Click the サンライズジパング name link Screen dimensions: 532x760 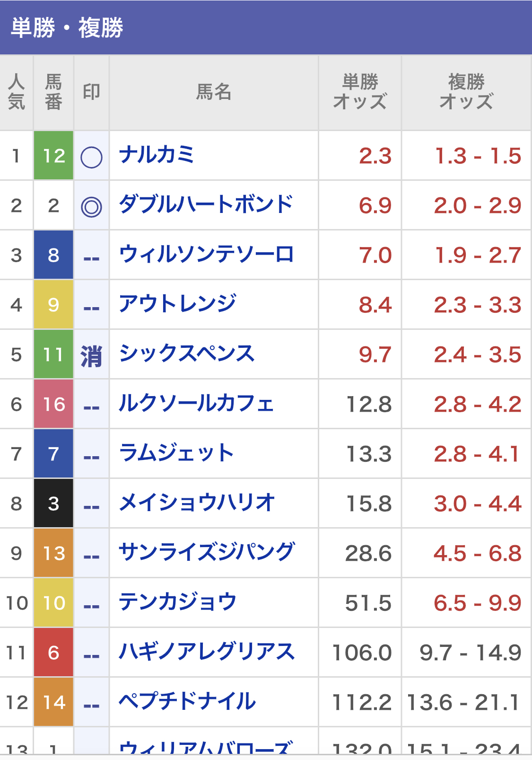(x=207, y=553)
